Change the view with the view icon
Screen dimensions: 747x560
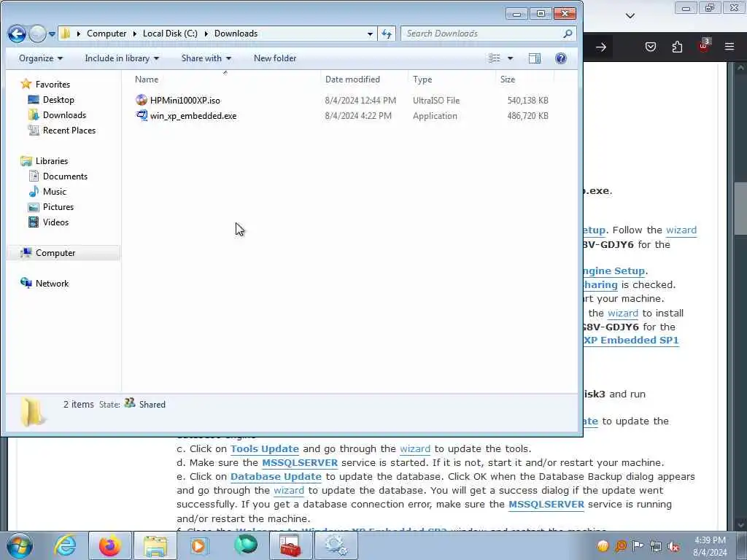tap(495, 58)
